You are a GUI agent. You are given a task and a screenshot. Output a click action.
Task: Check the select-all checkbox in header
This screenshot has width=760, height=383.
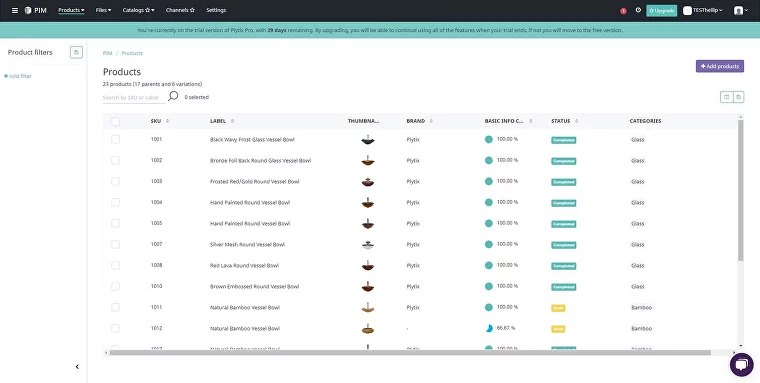pyautogui.click(x=115, y=121)
